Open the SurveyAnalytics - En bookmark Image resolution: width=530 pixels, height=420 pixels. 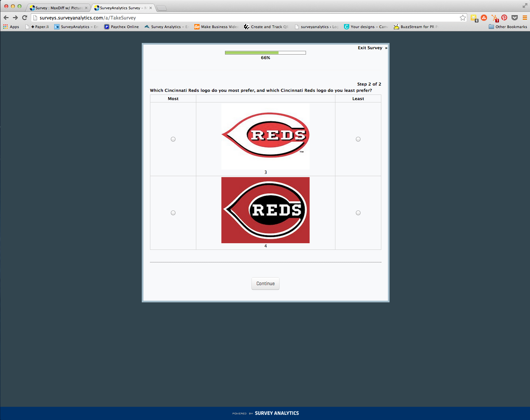point(76,27)
